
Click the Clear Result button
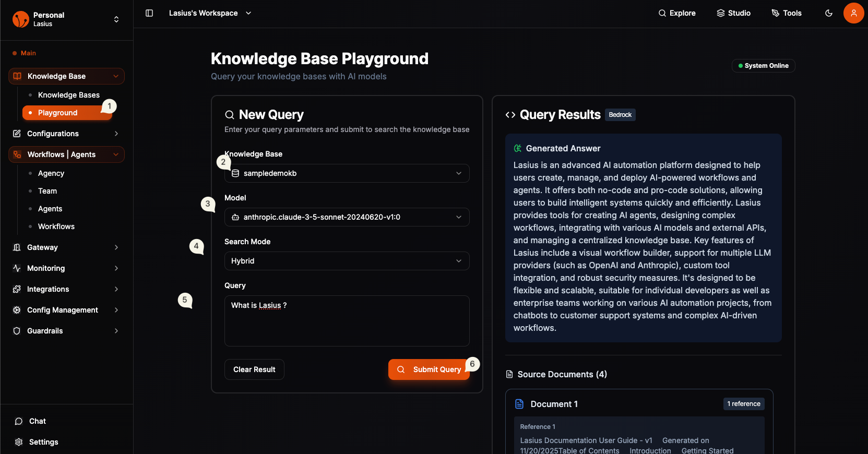[254, 369]
